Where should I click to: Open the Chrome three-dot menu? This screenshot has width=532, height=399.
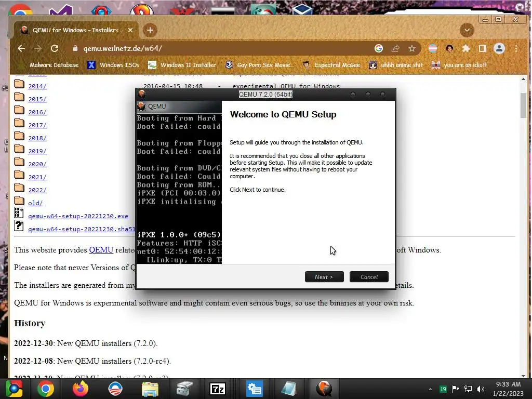(x=516, y=48)
